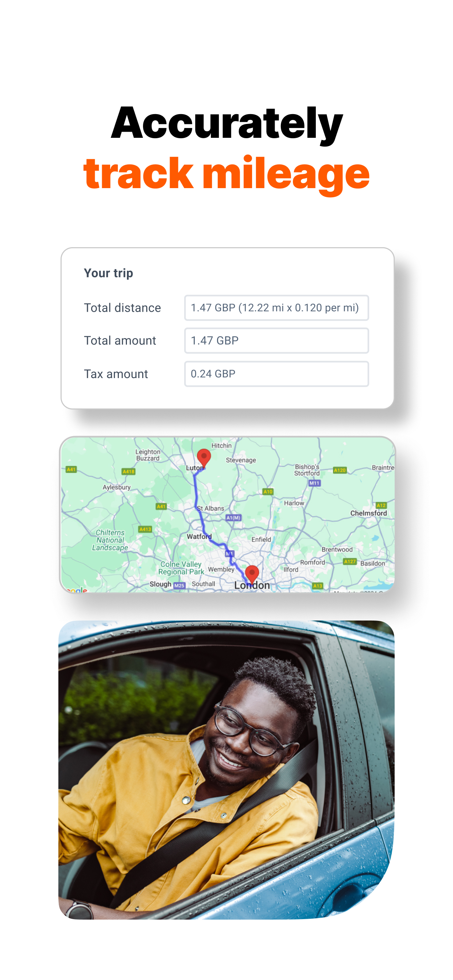Viewport: 453px width, 980px height.
Task: Click the A120 road badge near Braintree
Action: click(x=340, y=470)
